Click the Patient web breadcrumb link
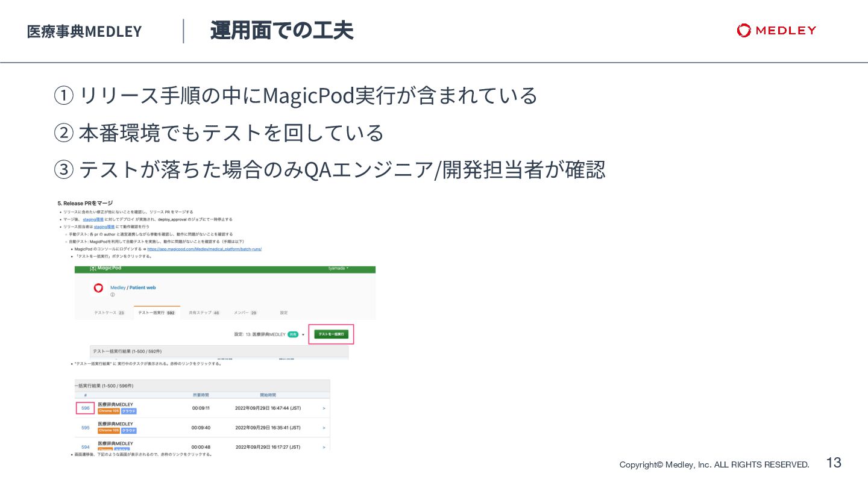 143,288
